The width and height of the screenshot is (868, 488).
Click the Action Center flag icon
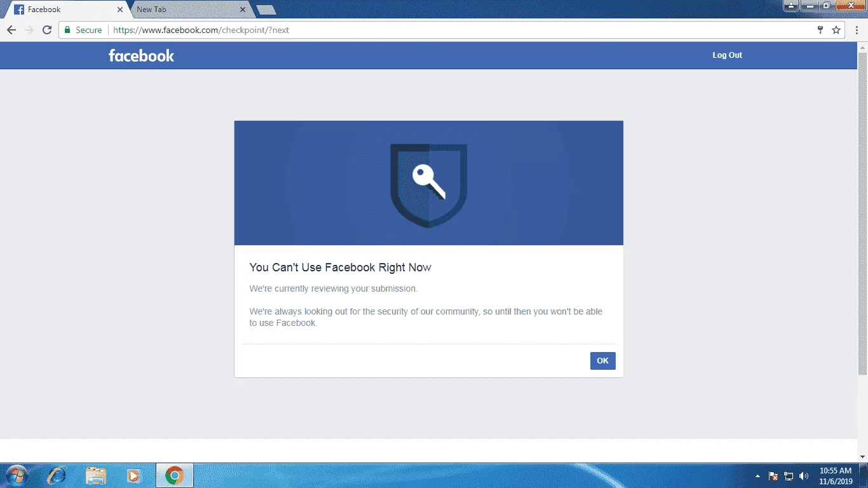[773, 476]
